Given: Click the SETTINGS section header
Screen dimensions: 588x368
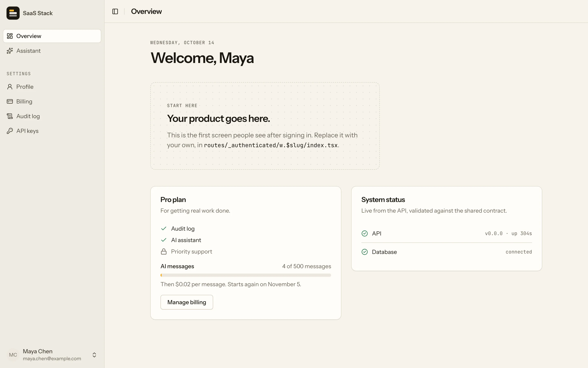Looking at the screenshot, I should [x=19, y=74].
